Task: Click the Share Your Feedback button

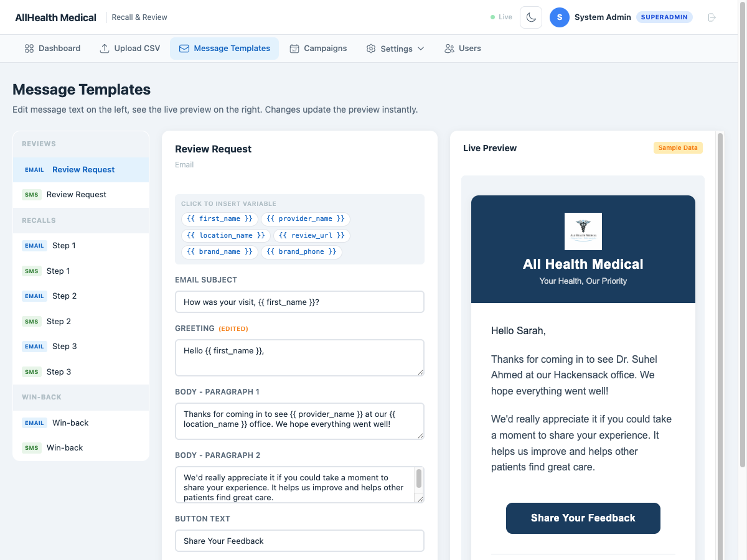Action: (583, 518)
